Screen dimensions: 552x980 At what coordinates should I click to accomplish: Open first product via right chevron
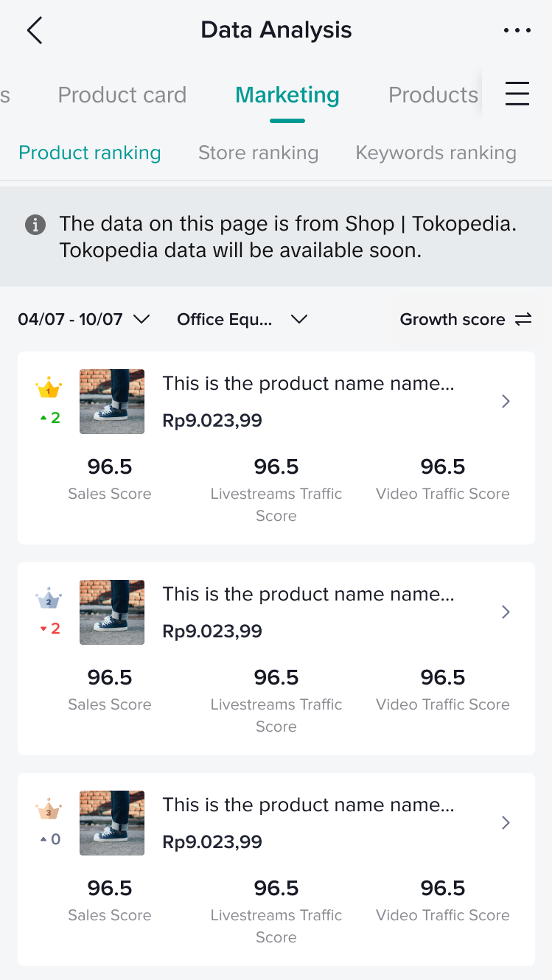click(x=506, y=402)
